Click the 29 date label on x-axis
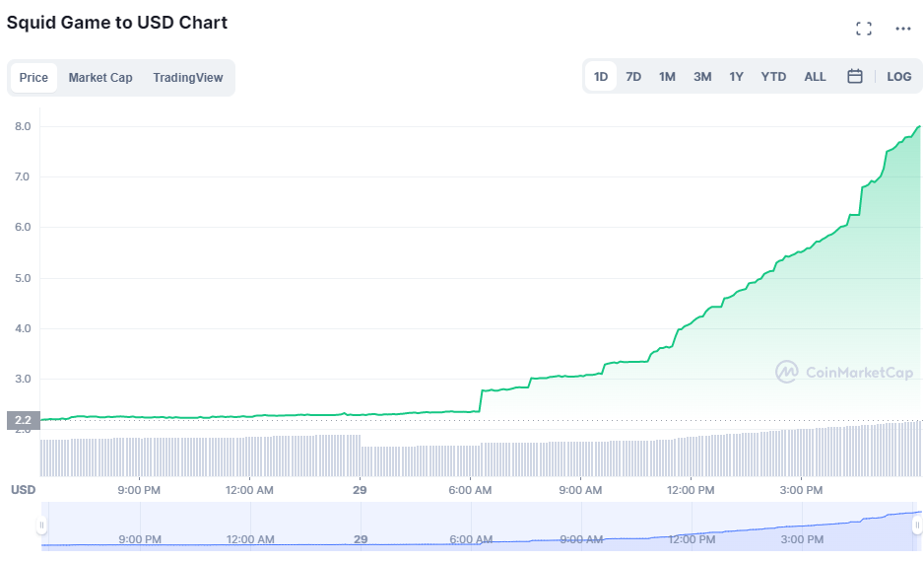This screenshot has width=924, height=561. (360, 490)
